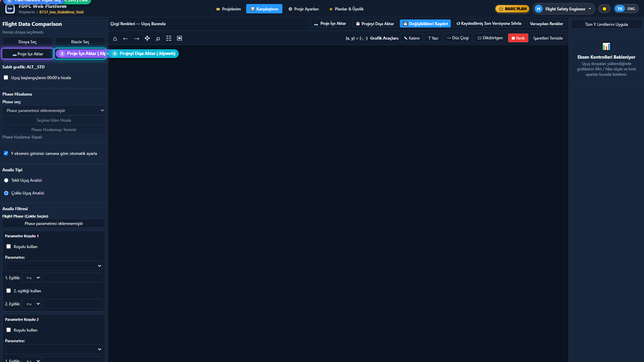Click İşaretleri Temizle button
644x362 pixels.
[548, 38]
